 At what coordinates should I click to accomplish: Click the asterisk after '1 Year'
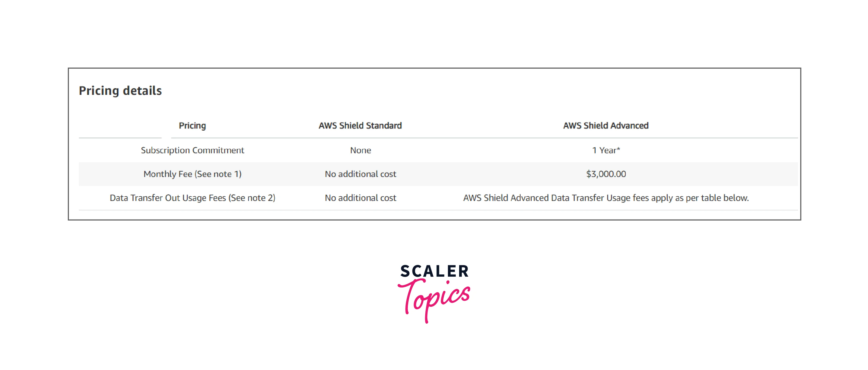coord(618,149)
